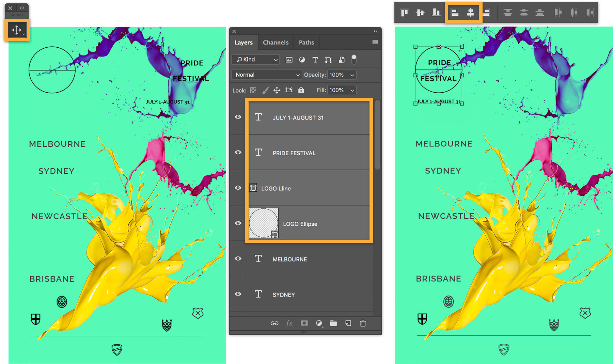613x364 pixels.
Task: Open the Kind filter dropdown
Action: coord(255,60)
